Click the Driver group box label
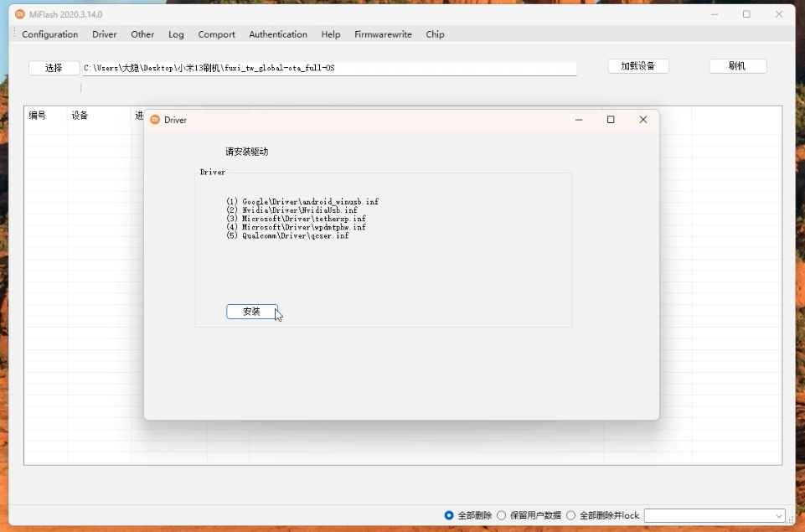Image resolution: width=805 pixels, height=532 pixels. pyautogui.click(x=213, y=172)
